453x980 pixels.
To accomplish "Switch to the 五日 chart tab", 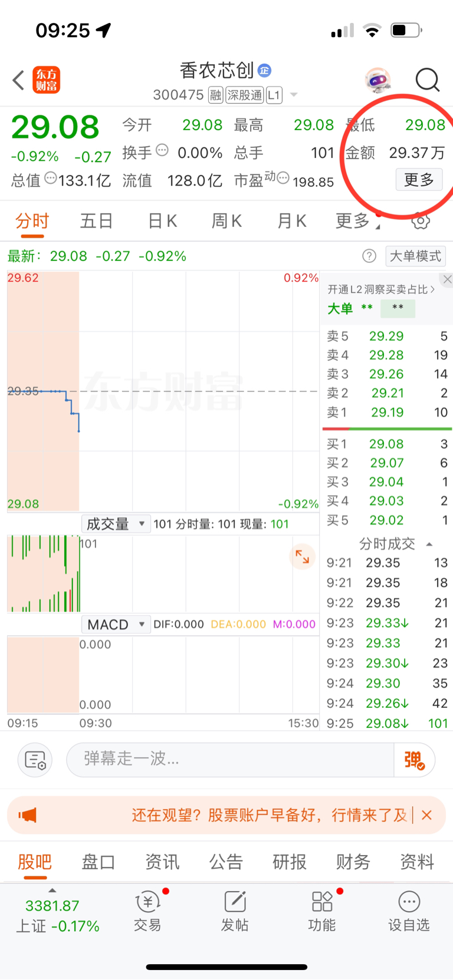I will (97, 222).
